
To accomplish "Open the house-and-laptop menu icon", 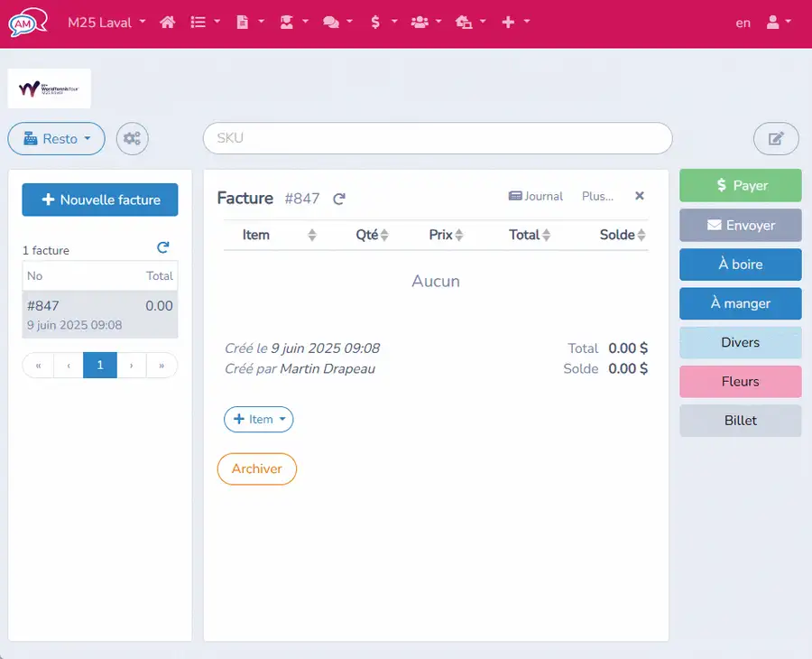I will (470, 23).
